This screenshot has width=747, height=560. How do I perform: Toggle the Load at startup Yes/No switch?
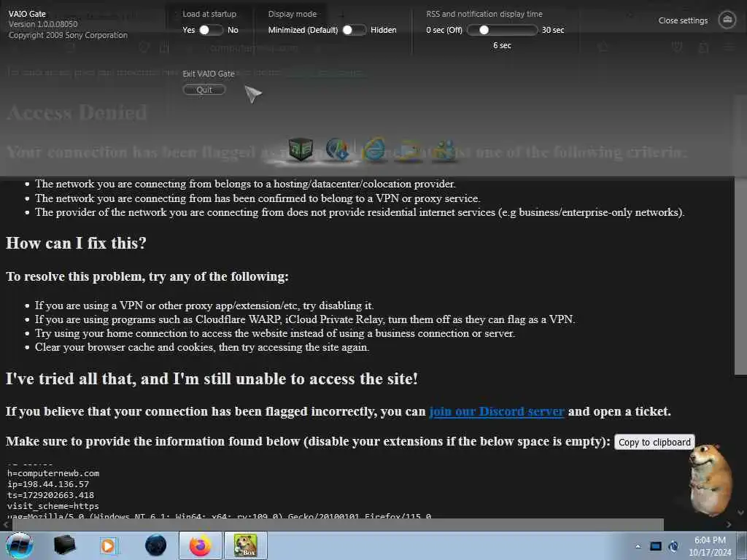(211, 30)
